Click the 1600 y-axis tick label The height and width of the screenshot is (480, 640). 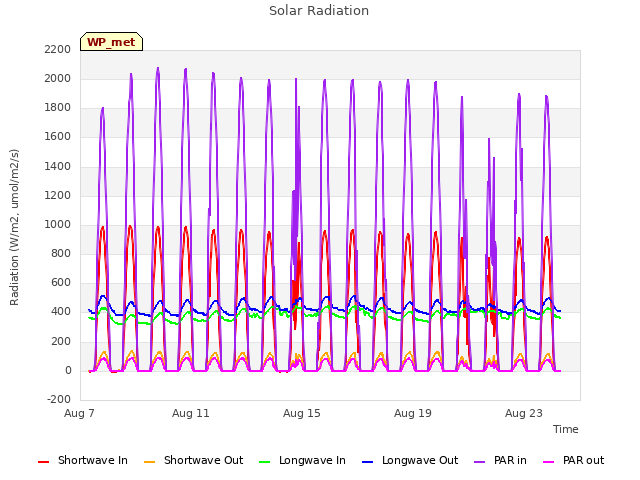pos(58,137)
